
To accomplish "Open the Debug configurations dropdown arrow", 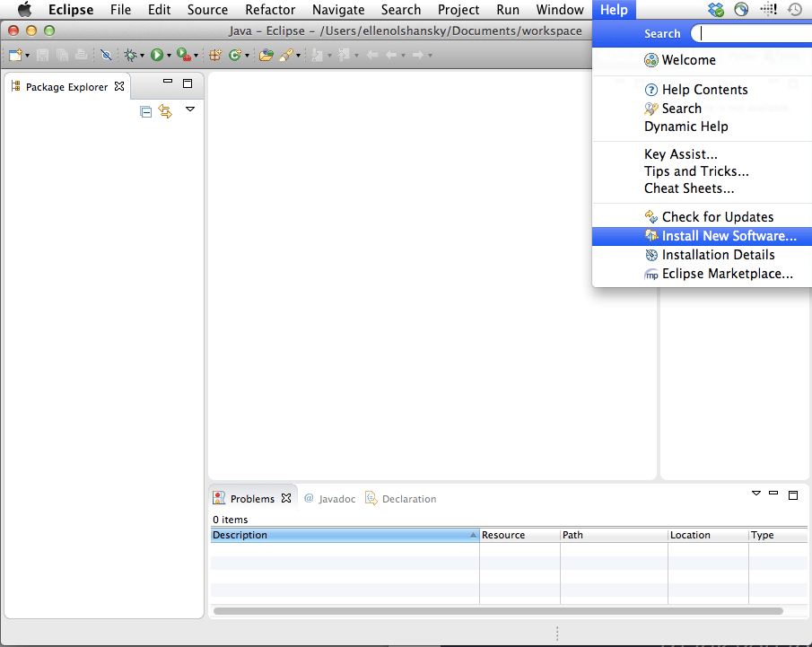I will [142, 56].
